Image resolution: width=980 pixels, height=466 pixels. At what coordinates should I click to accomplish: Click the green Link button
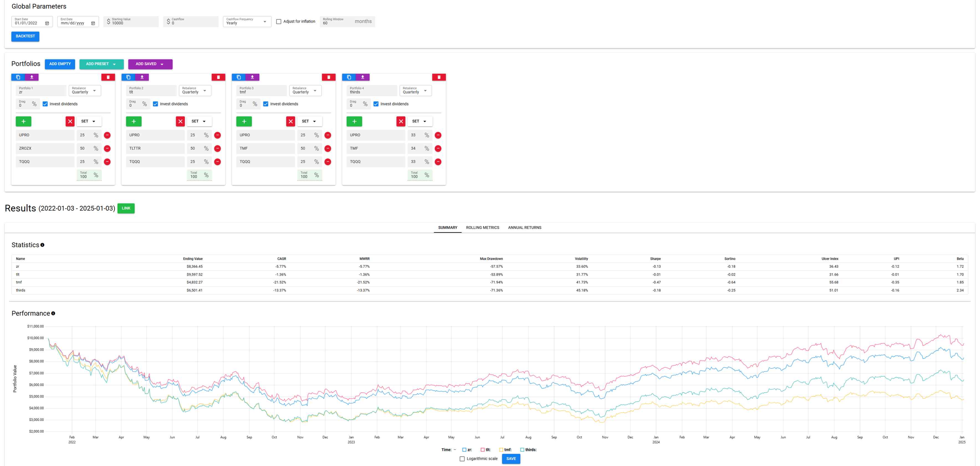point(126,208)
